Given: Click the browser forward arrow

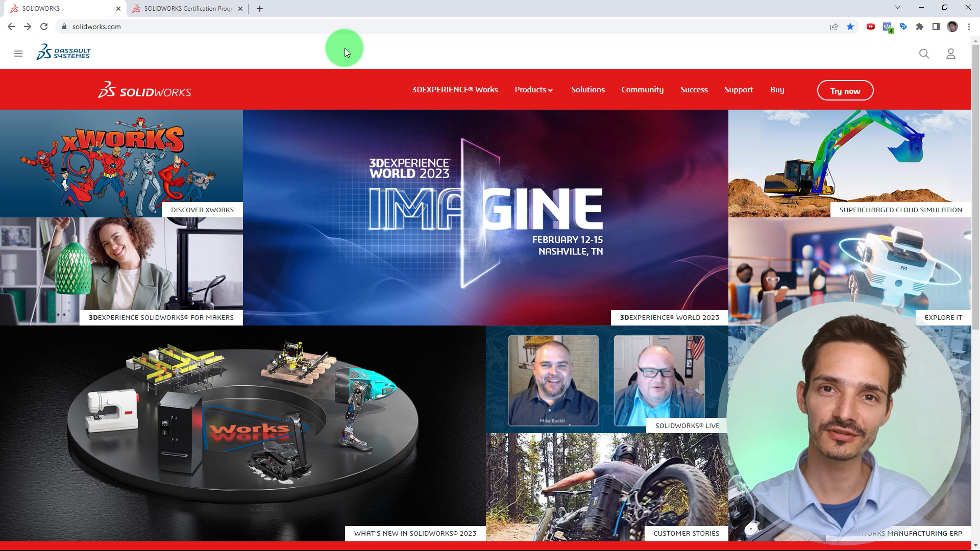Looking at the screenshot, I should pyautogui.click(x=28, y=27).
